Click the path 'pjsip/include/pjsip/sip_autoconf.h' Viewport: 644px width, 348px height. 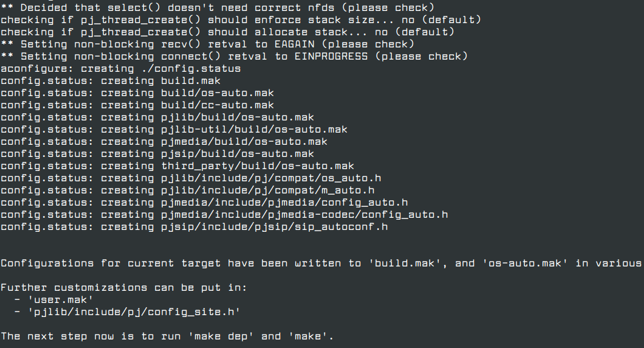[x=274, y=226]
